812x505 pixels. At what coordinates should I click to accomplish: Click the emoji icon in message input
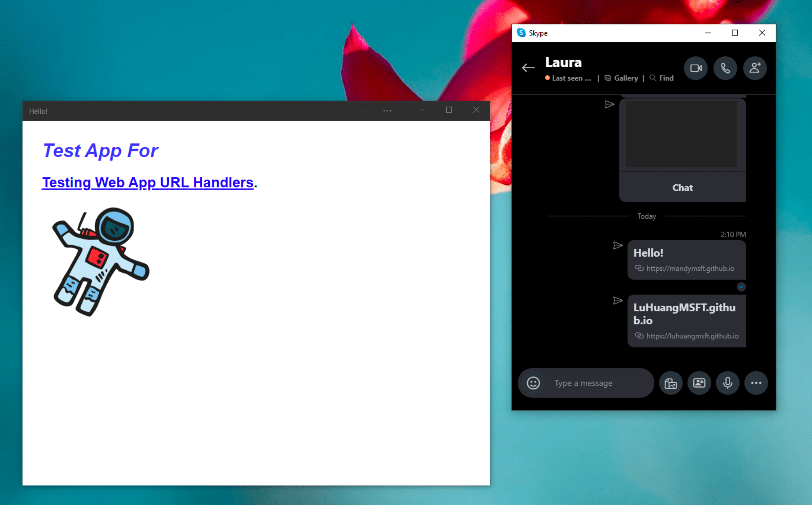coord(532,383)
